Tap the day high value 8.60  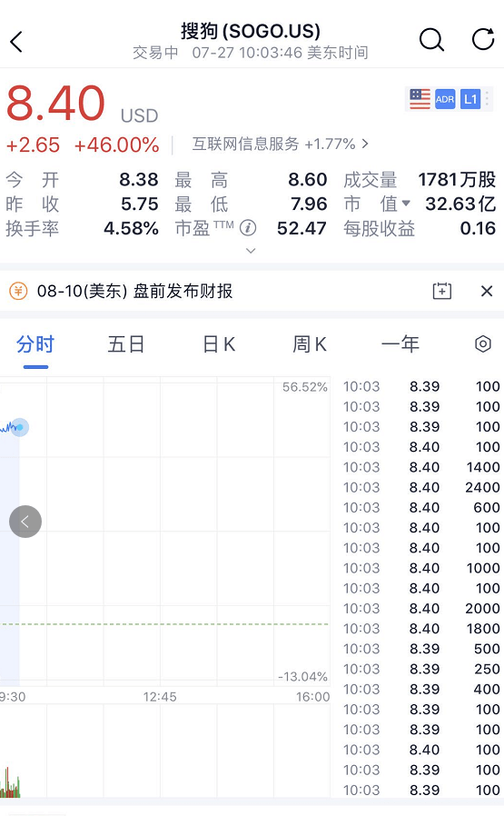[307, 180]
